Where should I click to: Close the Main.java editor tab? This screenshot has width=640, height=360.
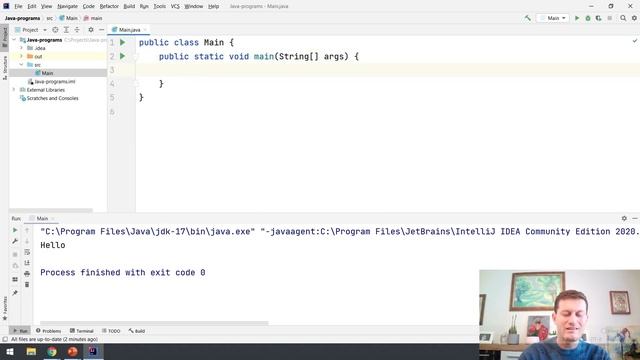145,30
